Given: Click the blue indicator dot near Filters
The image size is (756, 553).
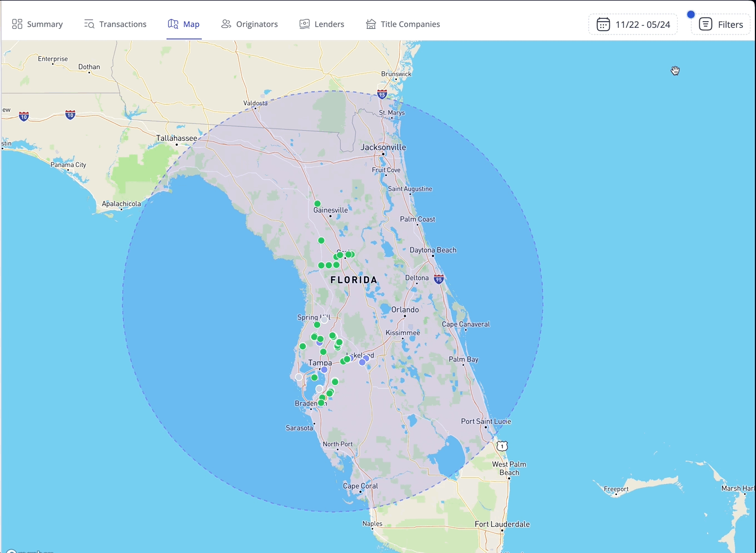Looking at the screenshot, I should tap(691, 14).
